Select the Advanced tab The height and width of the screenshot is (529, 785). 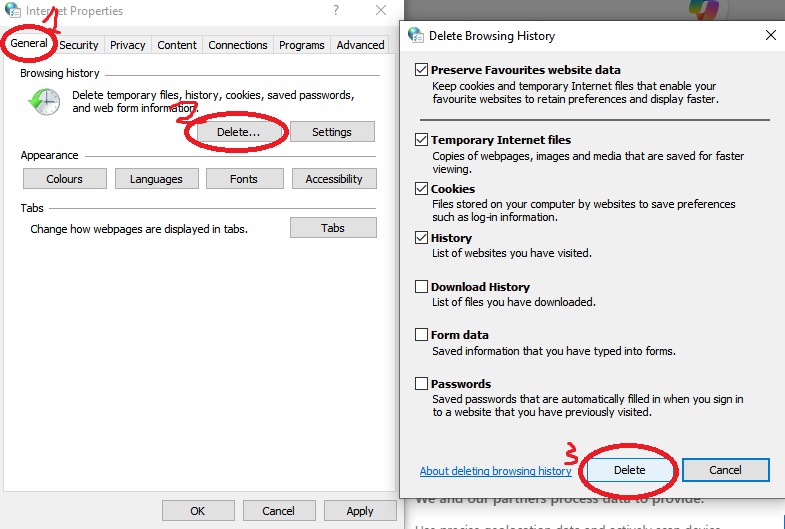click(360, 45)
